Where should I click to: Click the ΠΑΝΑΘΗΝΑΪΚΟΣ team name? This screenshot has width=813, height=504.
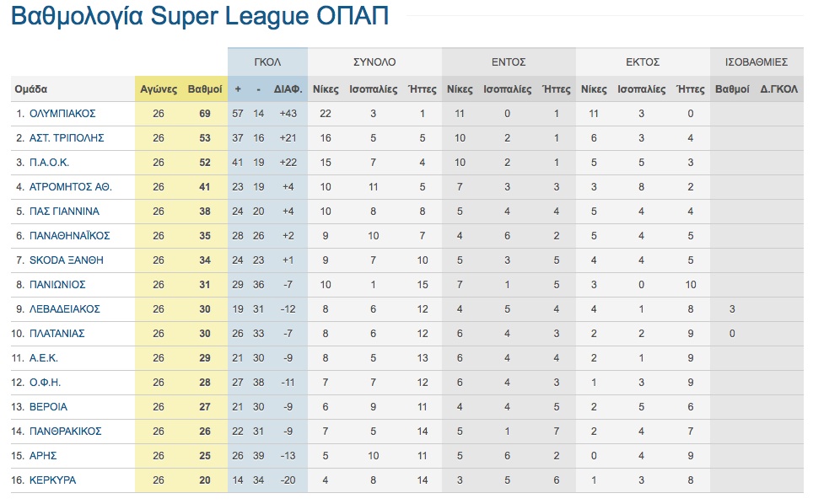pyautogui.click(x=69, y=235)
